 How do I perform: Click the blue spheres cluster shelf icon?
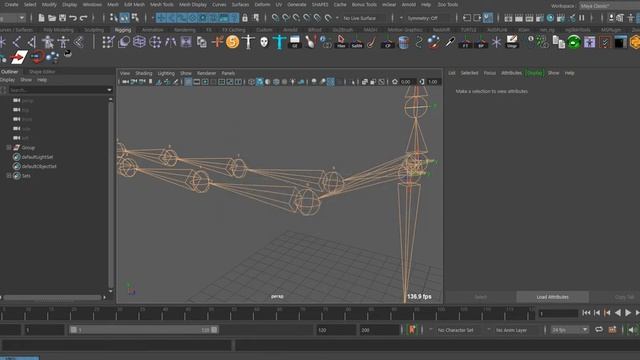point(52,57)
